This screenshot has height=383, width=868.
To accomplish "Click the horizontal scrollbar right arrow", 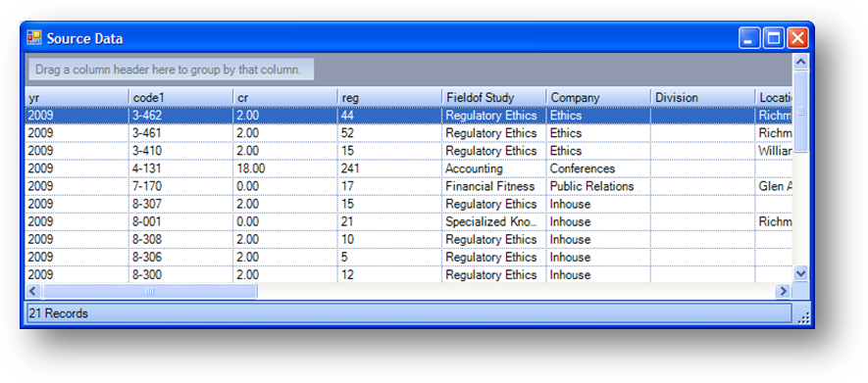I will 783,291.
